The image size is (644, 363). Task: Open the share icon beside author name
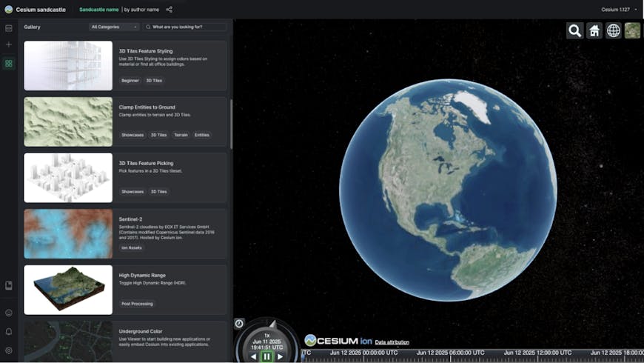[x=170, y=10]
